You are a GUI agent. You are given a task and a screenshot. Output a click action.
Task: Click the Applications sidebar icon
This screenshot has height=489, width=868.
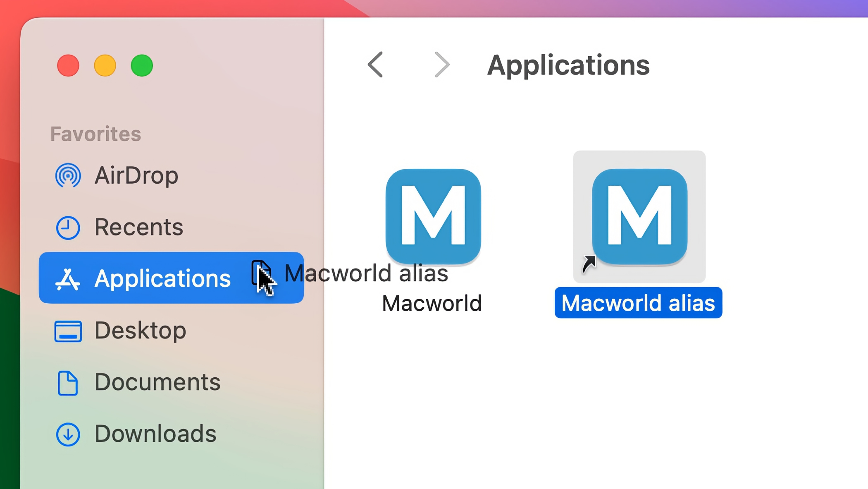[68, 279]
